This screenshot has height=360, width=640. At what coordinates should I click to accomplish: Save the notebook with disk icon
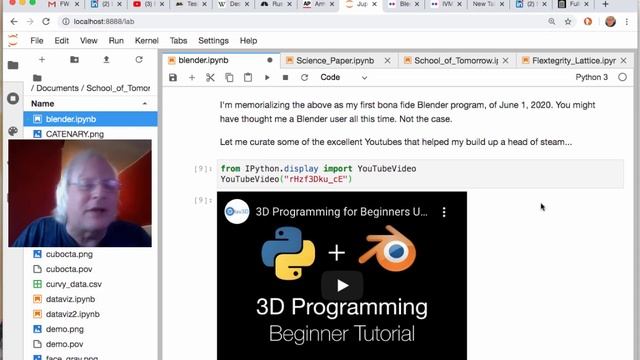[173, 78]
